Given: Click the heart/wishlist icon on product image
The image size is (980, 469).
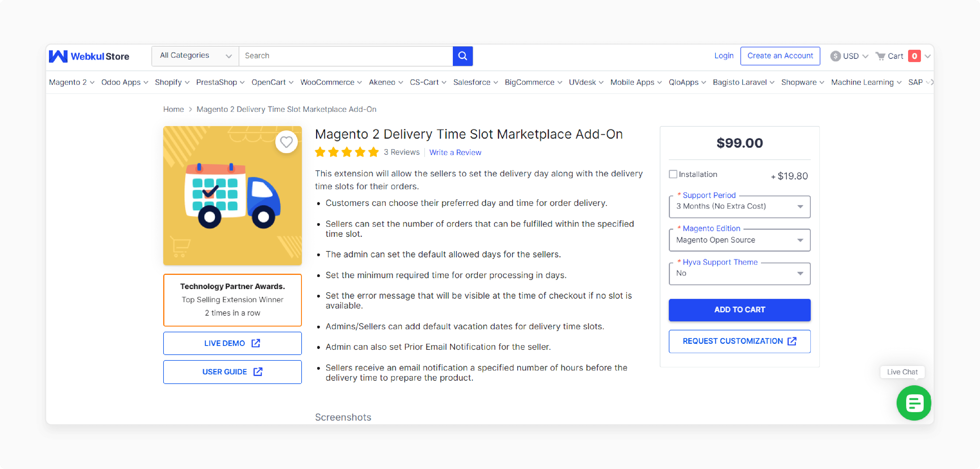Looking at the screenshot, I should (286, 141).
